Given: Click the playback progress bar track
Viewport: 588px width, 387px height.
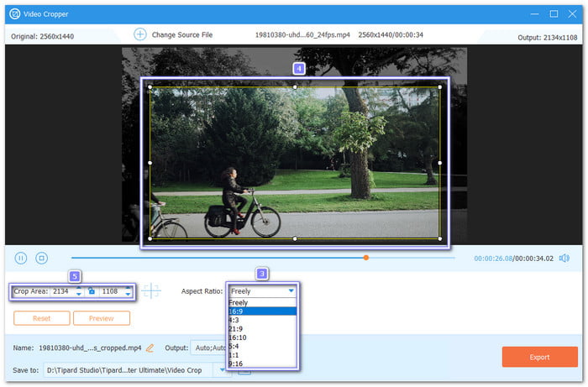Looking at the screenshot, I should click(262, 258).
